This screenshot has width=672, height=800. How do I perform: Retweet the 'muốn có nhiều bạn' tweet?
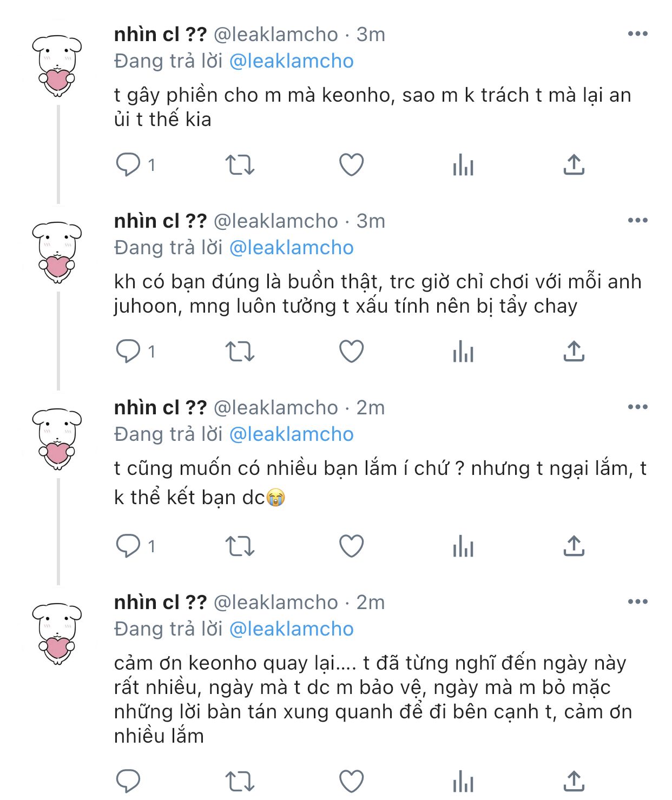(240, 546)
